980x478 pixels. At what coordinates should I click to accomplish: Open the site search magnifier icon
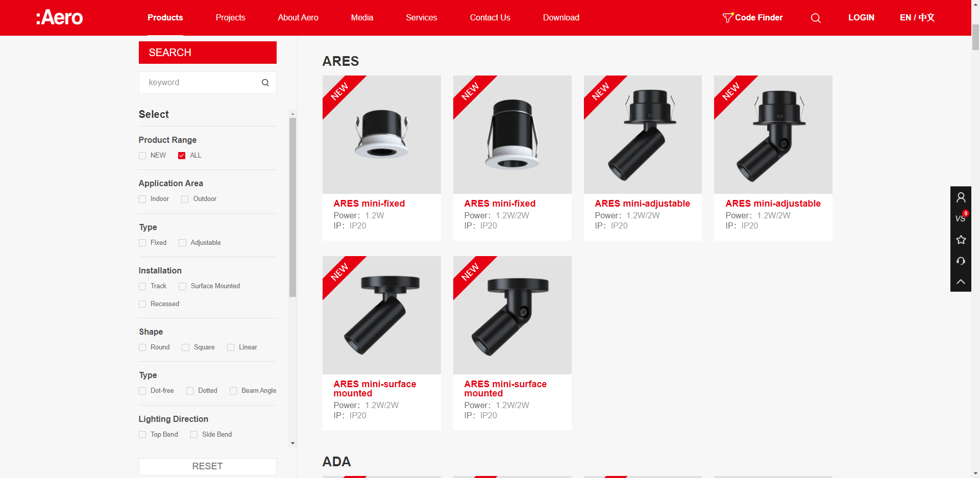[815, 18]
